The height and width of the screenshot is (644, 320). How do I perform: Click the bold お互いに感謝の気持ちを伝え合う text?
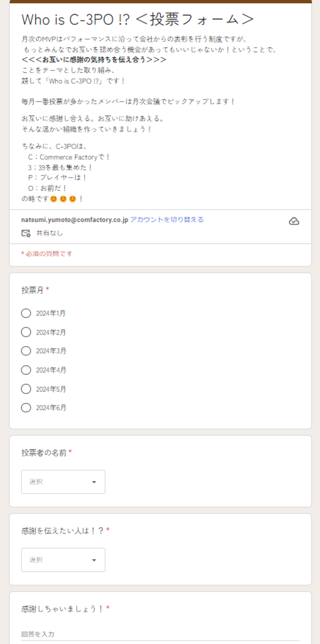click(94, 60)
